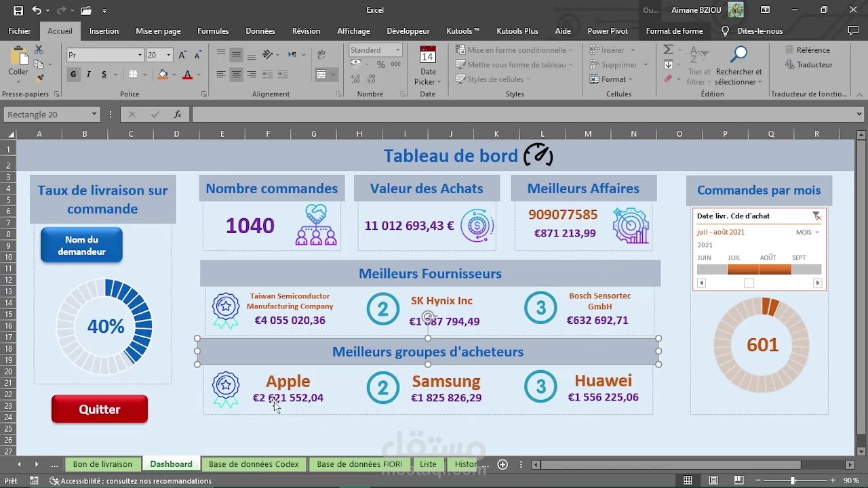Click the AutoSum icon in Édition group
868x488 pixels.
(x=667, y=49)
